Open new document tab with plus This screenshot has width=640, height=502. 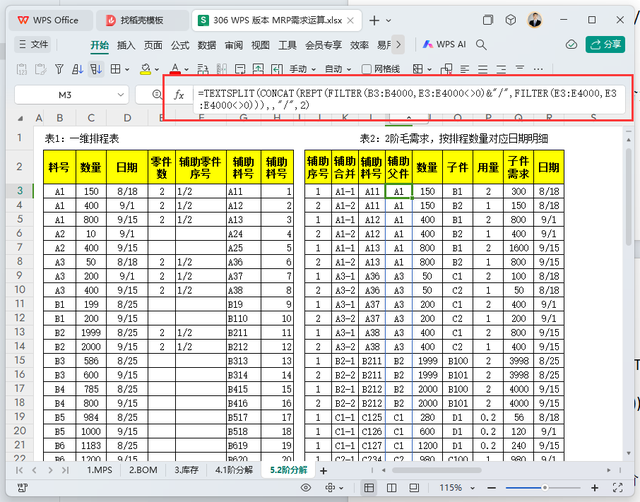tap(374, 20)
